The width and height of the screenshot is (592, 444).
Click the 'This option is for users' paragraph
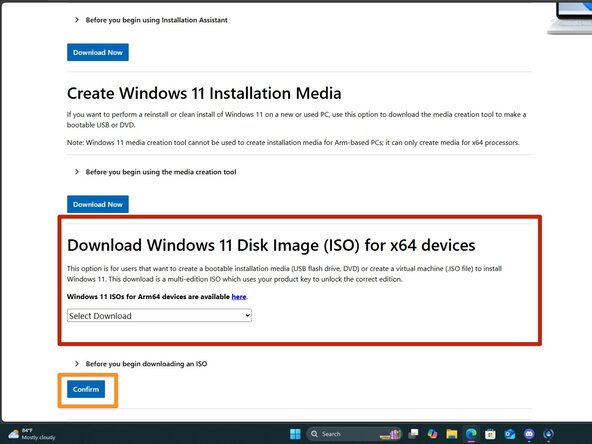[284, 274]
